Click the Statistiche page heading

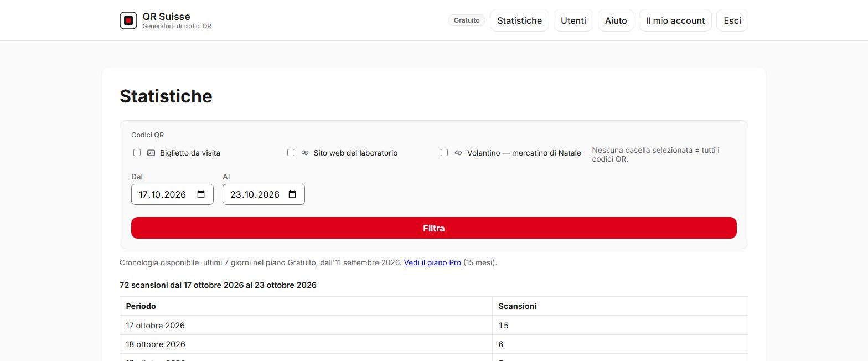[166, 96]
